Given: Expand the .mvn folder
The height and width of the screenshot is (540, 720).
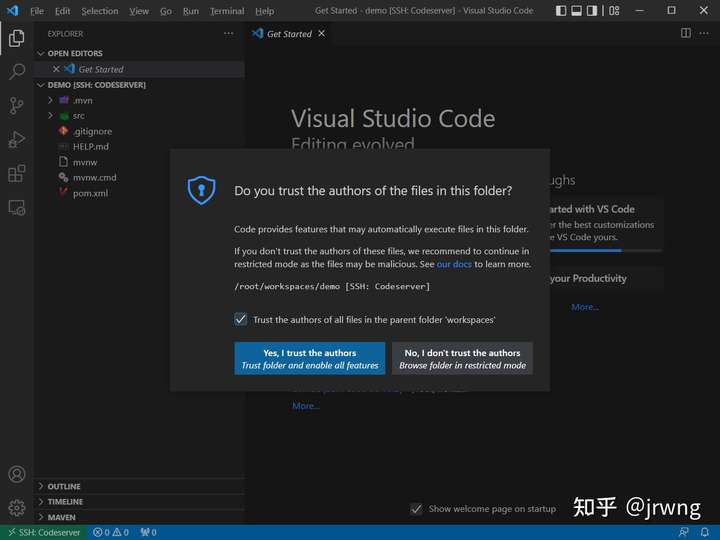Looking at the screenshot, I should click(x=50, y=100).
